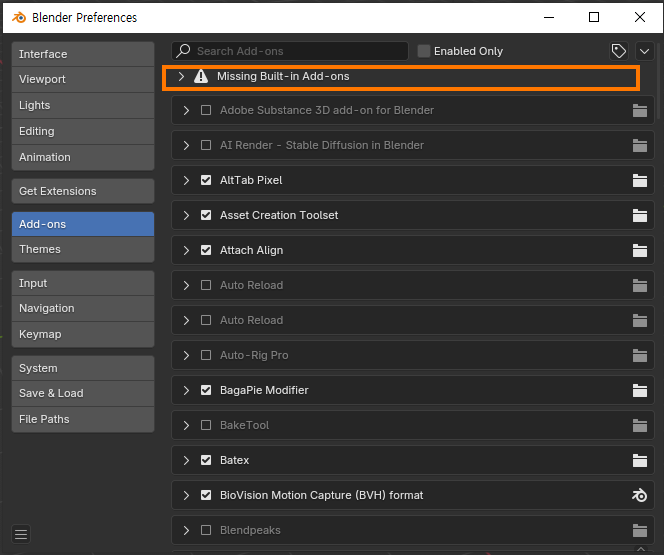This screenshot has height=555, width=664.
Task: Click the warning icon on Missing Built-in Add-ons
Action: click(201, 77)
